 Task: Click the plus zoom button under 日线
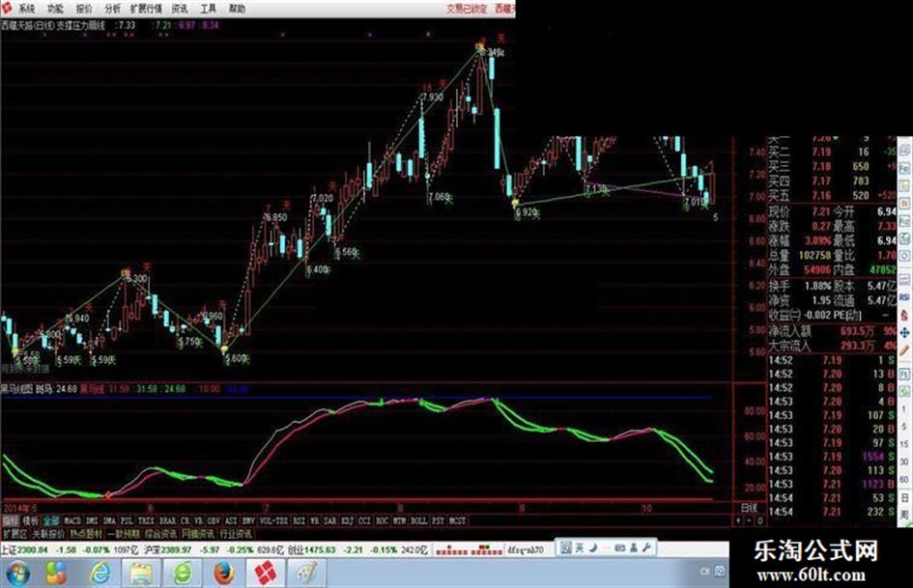pos(738,521)
